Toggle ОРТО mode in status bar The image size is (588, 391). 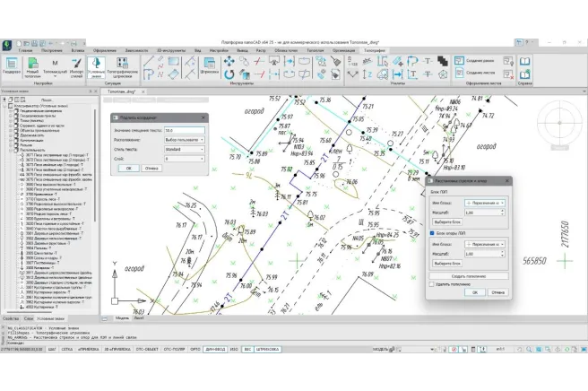coord(193,349)
